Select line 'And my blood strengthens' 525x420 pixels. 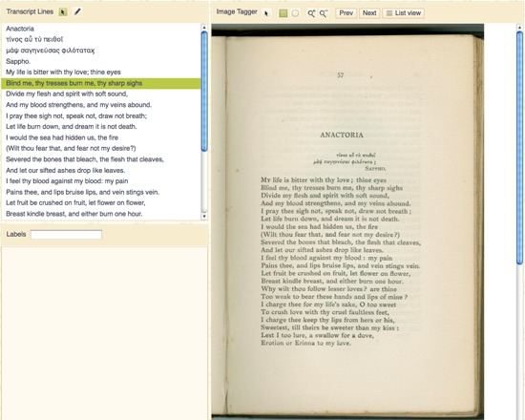pyautogui.click(x=101, y=105)
